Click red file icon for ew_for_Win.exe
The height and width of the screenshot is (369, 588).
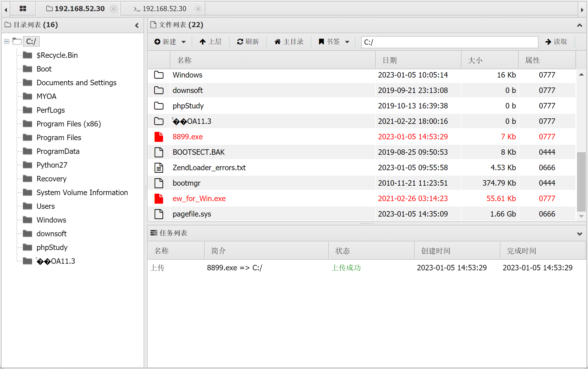click(159, 199)
